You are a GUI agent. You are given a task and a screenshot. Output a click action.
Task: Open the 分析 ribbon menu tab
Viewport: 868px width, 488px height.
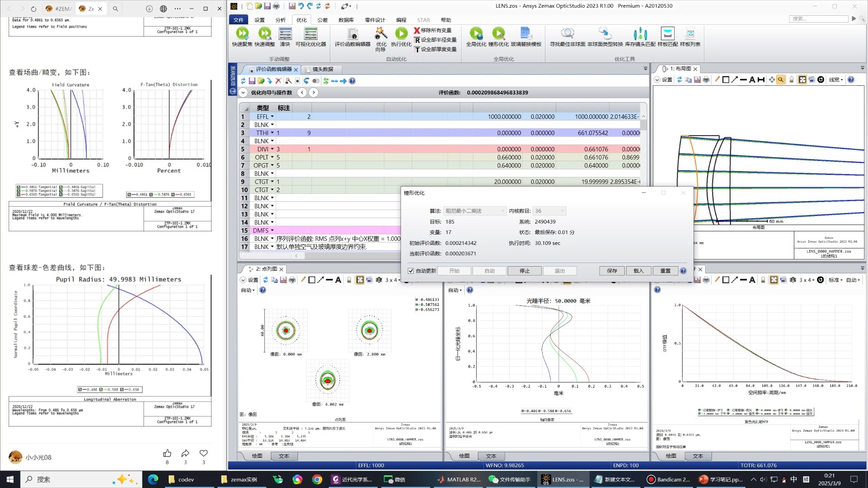pos(280,20)
